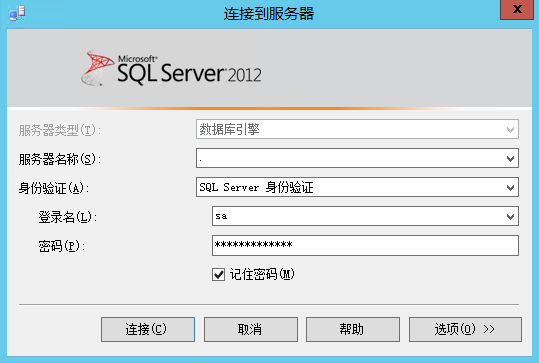Click the 密码(P) label

pos(62,246)
